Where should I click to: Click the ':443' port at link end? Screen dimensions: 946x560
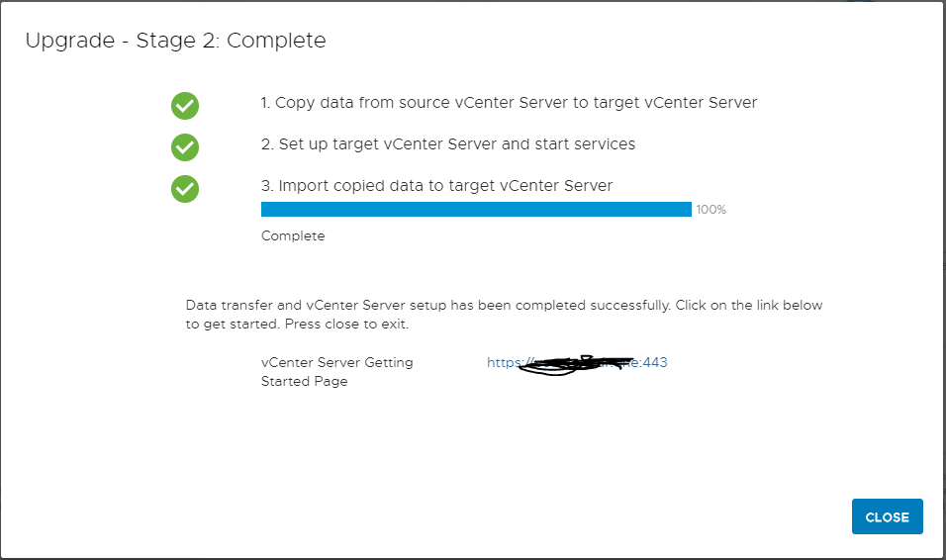pos(653,363)
